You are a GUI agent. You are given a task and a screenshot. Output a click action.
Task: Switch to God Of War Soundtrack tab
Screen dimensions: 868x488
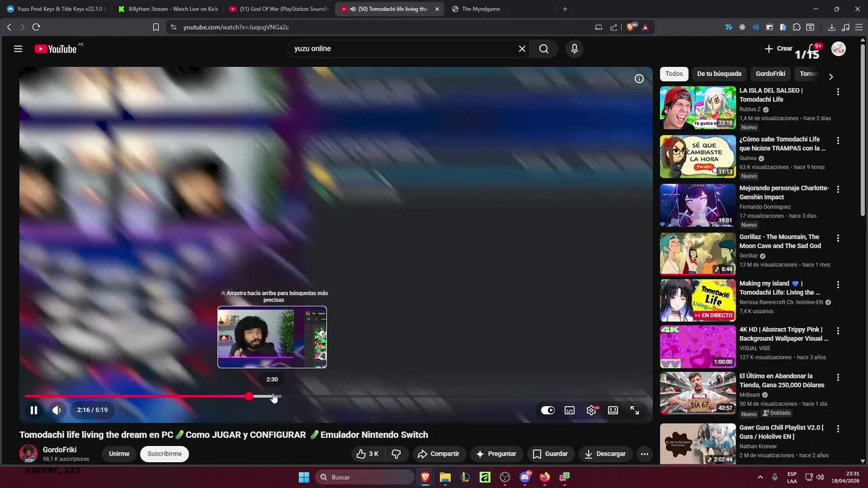tap(279, 9)
